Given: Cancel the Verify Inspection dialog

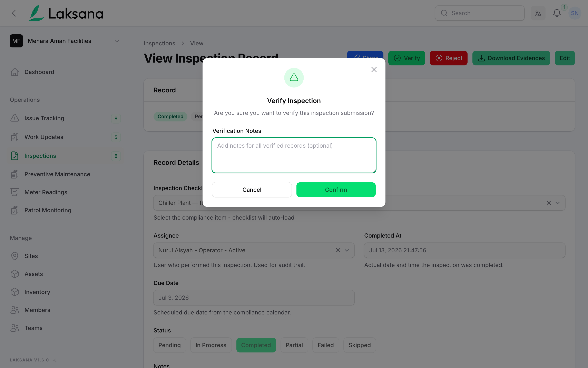Looking at the screenshot, I should [252, 190].
